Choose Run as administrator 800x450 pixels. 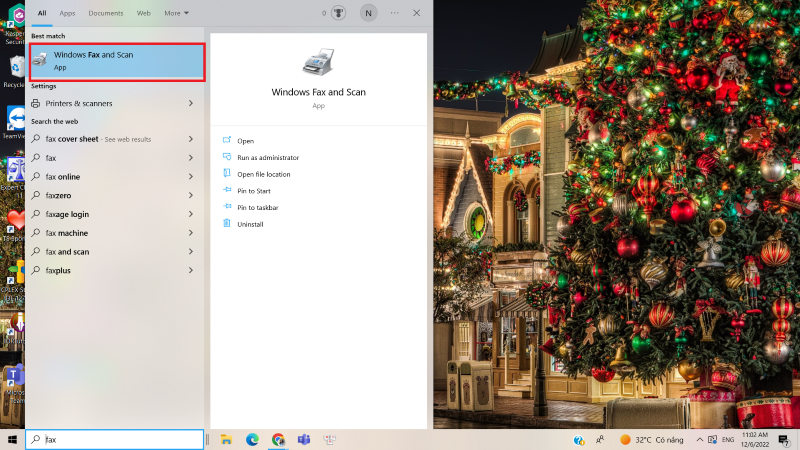click(268, 158)
